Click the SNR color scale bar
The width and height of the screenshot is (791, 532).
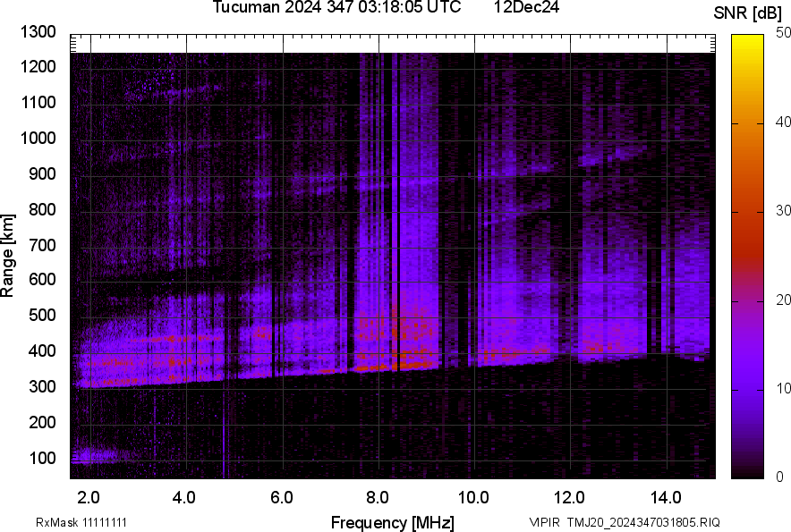pos(747,257)
